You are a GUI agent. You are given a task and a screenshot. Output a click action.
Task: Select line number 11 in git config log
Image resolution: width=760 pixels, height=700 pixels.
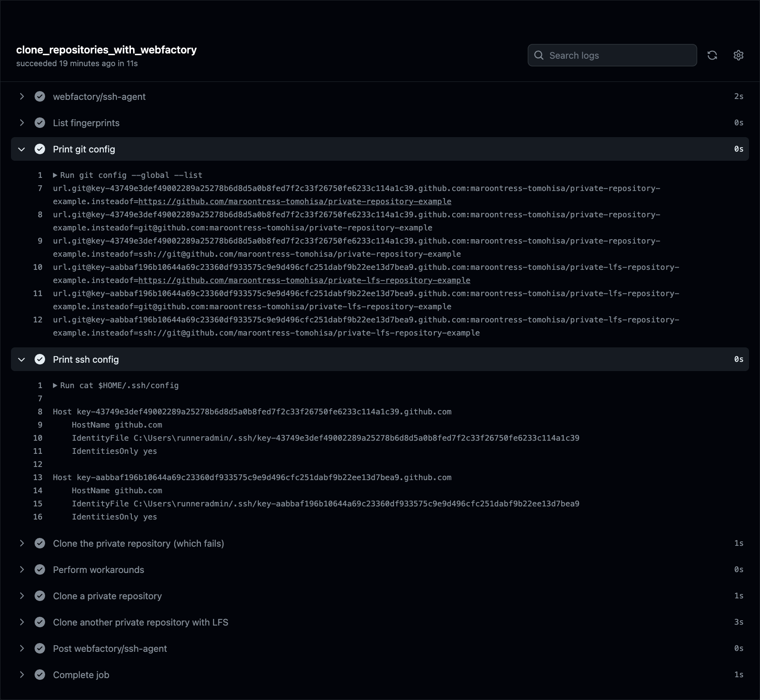(x=38, y=293)
